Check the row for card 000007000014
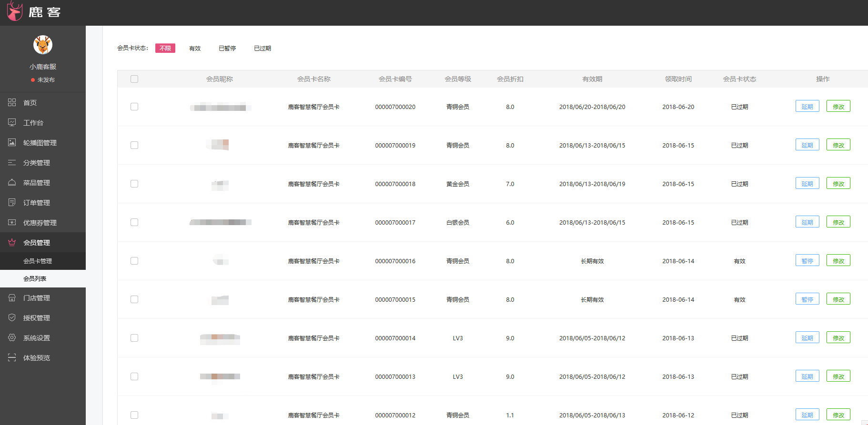 (x=134, y=338)
